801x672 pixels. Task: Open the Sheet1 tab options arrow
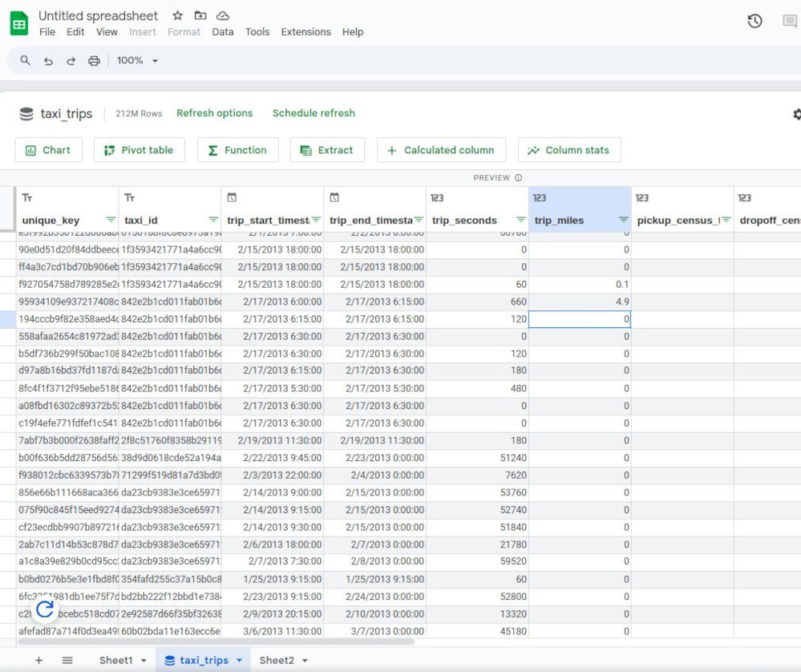tap(144, 661)
